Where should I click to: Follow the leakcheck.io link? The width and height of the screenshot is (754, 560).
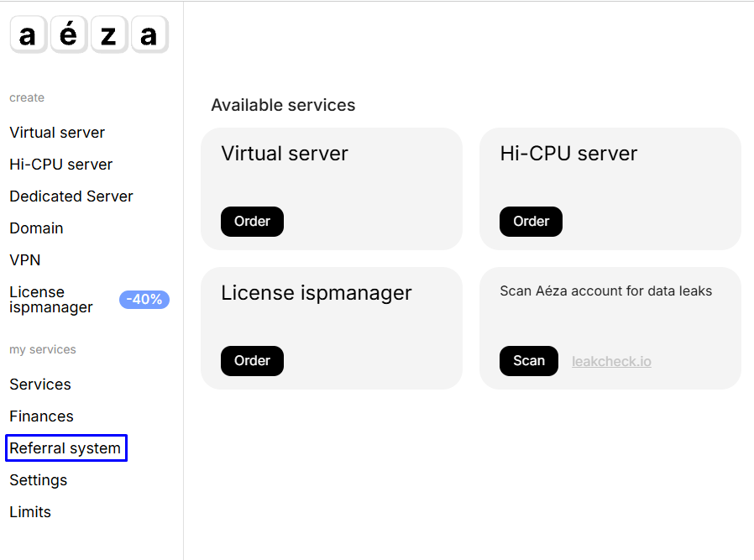pos(611,362)
